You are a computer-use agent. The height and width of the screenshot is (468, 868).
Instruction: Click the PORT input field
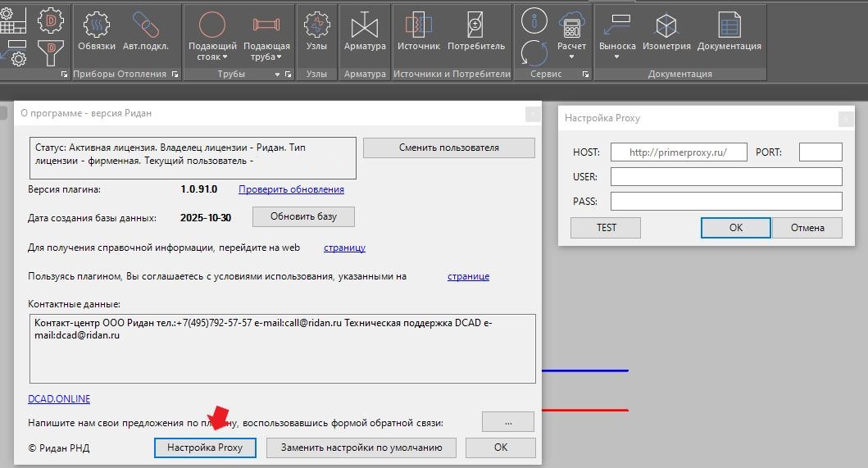click(x=820, y=152)
